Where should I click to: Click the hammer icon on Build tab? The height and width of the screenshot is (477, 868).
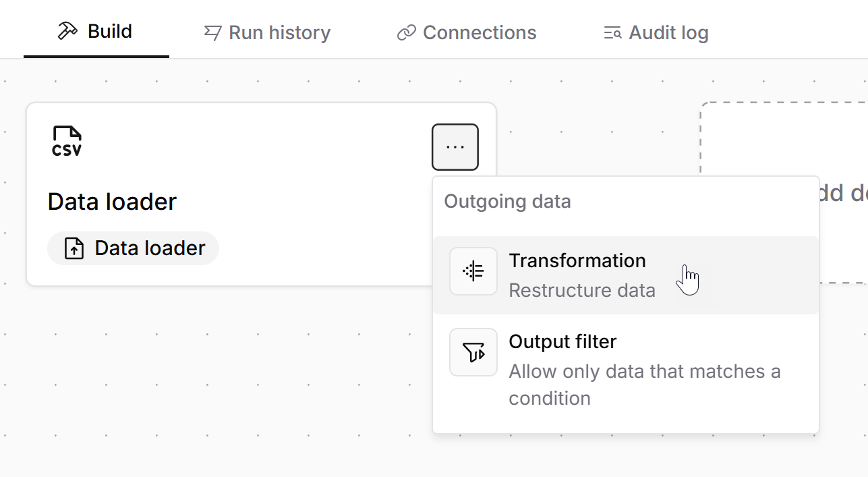[x=67, y=32]
